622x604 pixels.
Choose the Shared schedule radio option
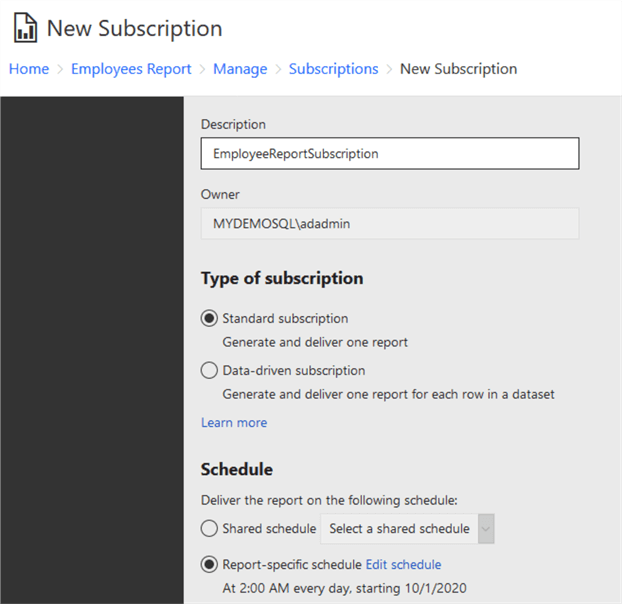click(x=209, y=528)
